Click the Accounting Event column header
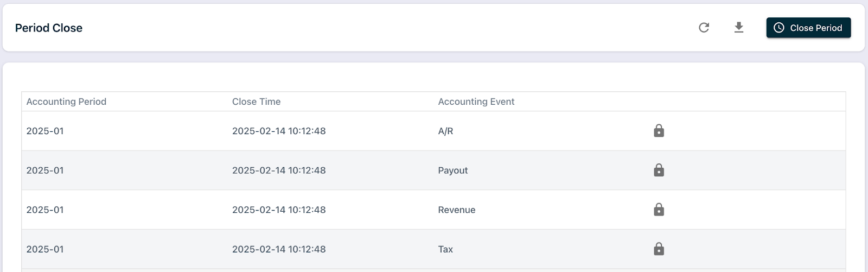The height and width of the screenshot is (272, 868). click(x=476, y=102)
